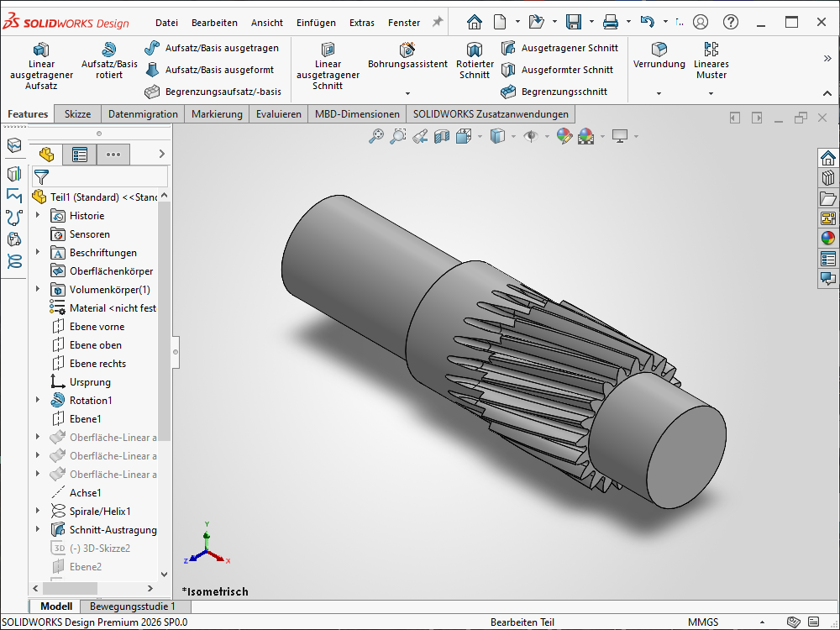Open the Bewegungsstudie 1 tab

pyautogui.click(x=133, y=606)
